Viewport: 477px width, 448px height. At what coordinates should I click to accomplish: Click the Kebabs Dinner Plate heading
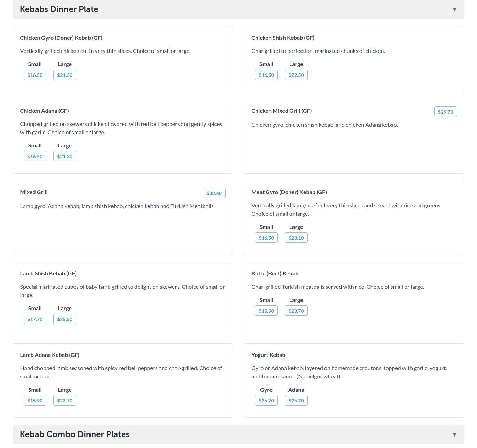tap(59, 9)
